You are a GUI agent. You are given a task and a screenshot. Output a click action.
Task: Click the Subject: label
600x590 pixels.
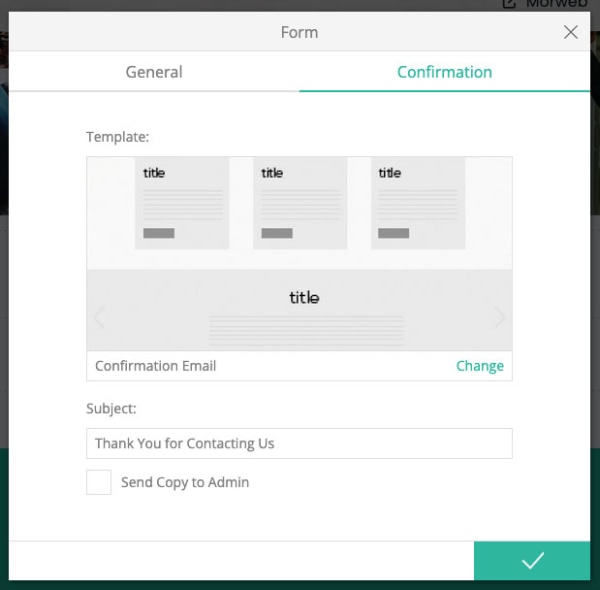[x=111, y=408]
